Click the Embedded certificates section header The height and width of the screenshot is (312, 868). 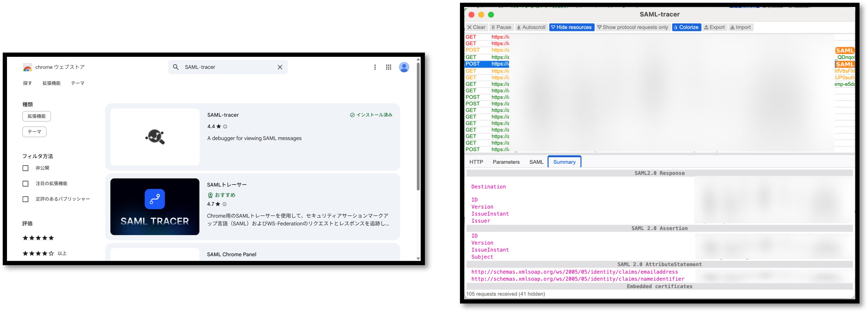[x=659, y=286]
